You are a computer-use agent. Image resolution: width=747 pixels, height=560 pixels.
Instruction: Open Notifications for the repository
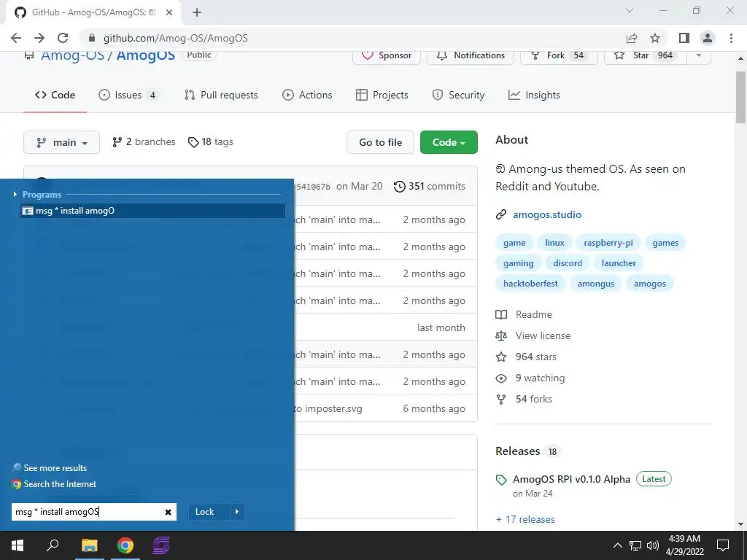[471, 55]
